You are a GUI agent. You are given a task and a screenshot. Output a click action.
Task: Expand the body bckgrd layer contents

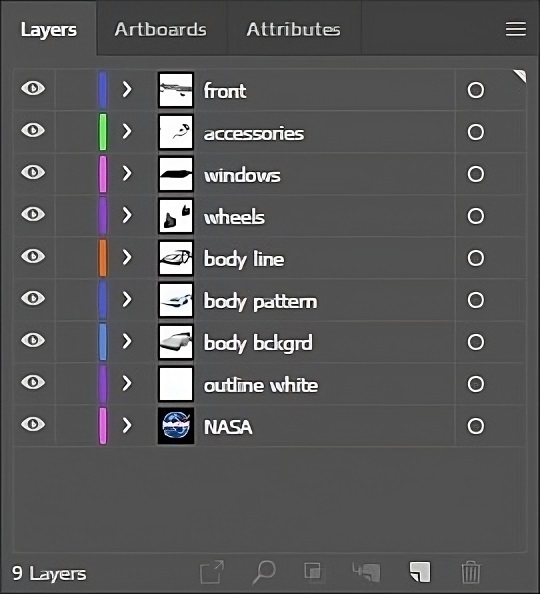[x=127, y=341]
